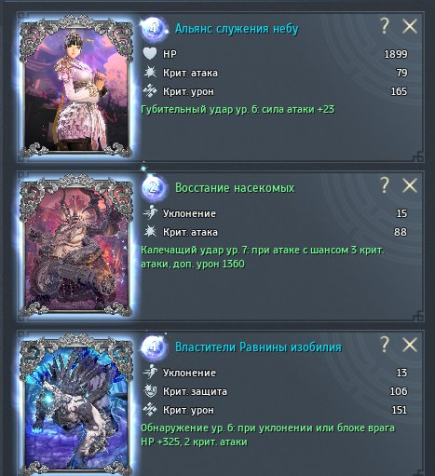The image size is (435, 476).
Task: Click the Крит. защита shield icon
Action: (150, 391)
